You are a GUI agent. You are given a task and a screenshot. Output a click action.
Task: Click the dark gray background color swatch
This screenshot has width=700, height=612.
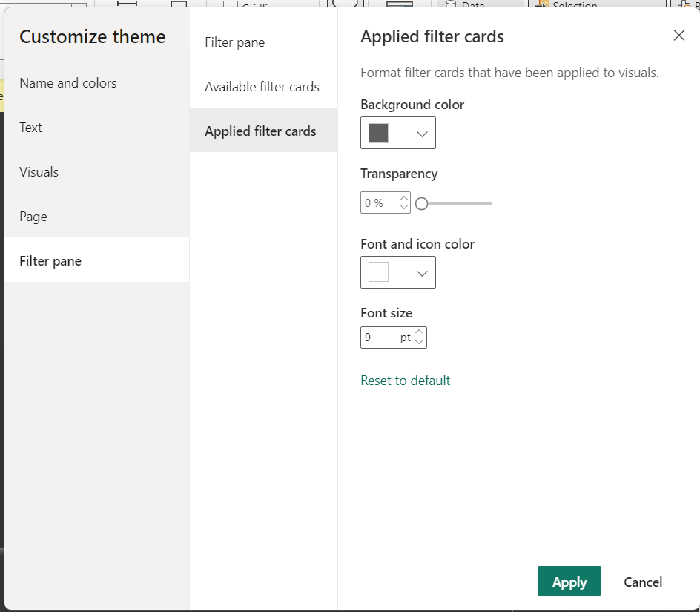point(379,133)
